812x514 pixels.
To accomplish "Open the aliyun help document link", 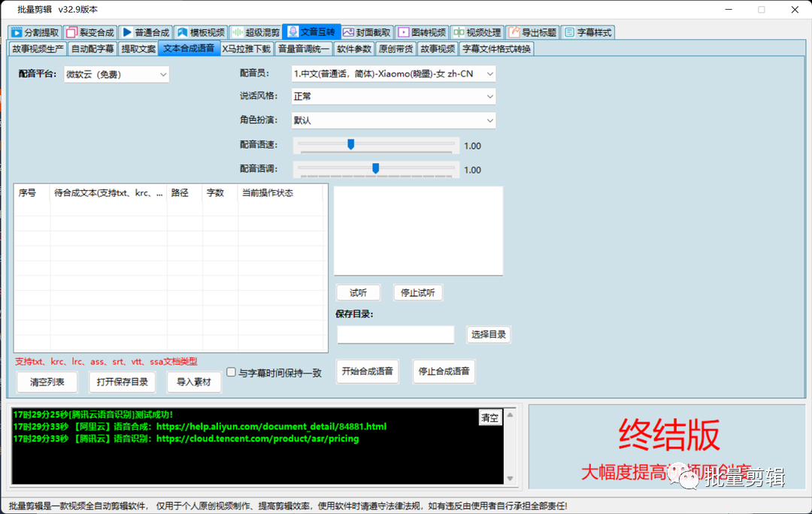I will click(x=271, y=427).
